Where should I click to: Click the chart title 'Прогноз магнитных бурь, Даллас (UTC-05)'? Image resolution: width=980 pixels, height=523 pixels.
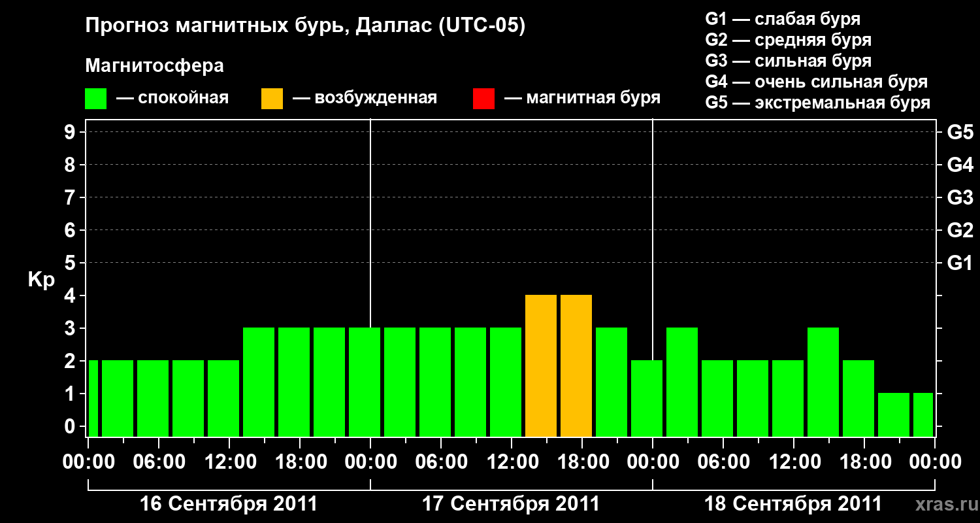(306, 26)
